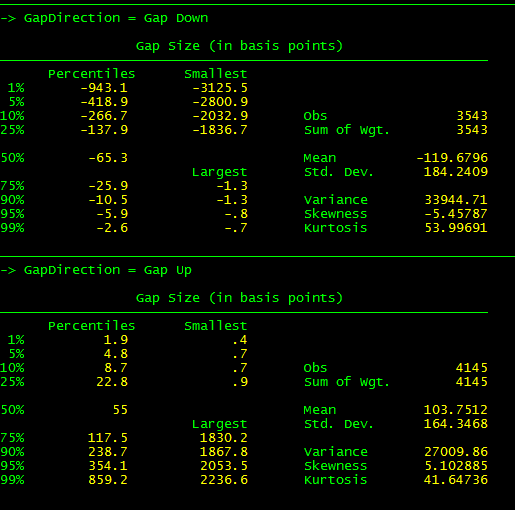Select the Gap Down 1% percentile -943.1
The image size is (515, 510).
point(104,87)
